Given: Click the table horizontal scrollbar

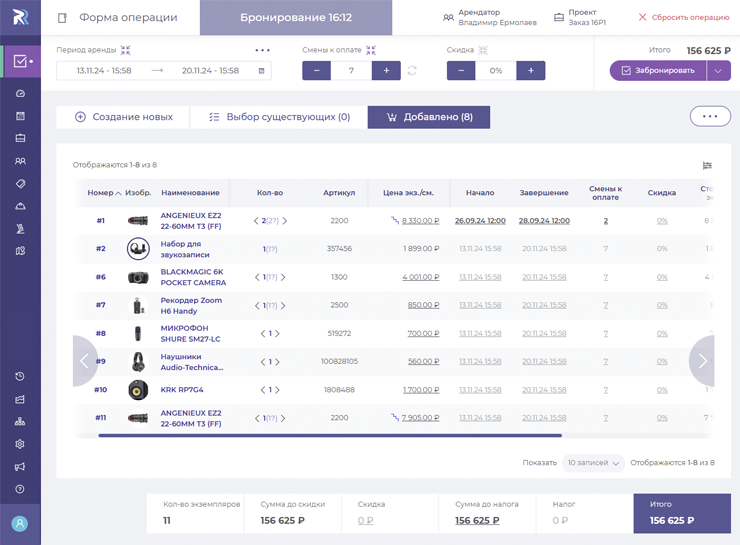Looking at the screenshot, I should [330, 435].
